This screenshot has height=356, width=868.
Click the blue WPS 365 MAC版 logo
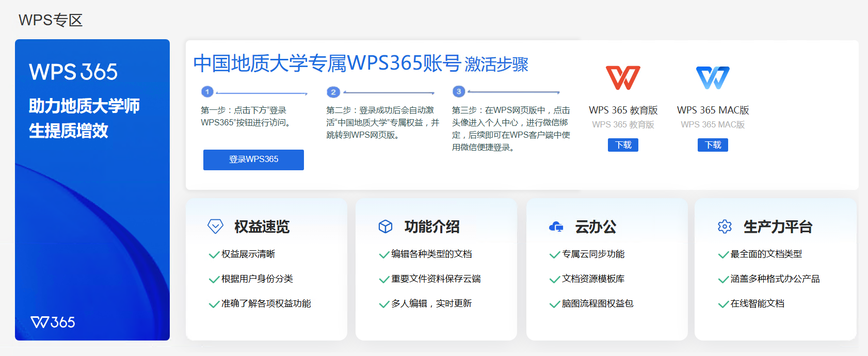pyautogui.click(x=713, y=78)
